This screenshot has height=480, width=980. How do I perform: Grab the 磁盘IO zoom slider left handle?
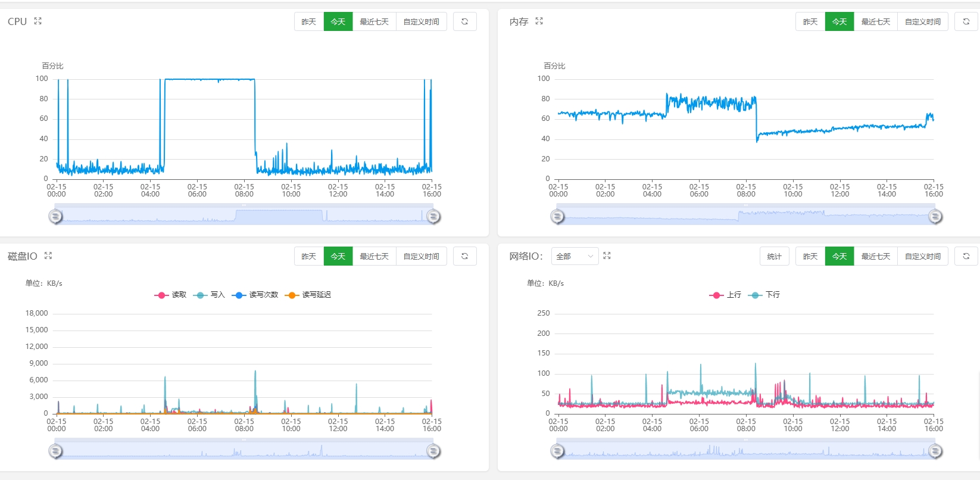tap(55, 451)
